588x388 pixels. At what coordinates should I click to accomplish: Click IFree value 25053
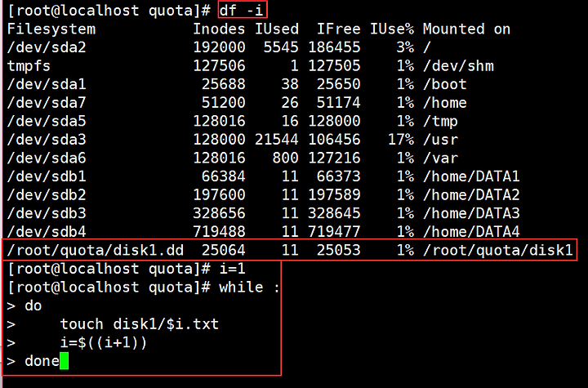point(339,249)
